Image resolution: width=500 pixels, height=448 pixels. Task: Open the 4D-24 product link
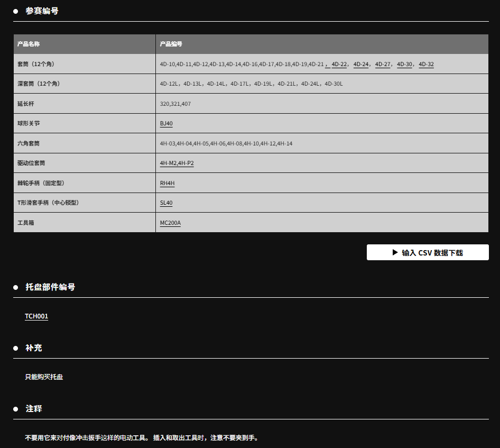[x=361, y=65]
